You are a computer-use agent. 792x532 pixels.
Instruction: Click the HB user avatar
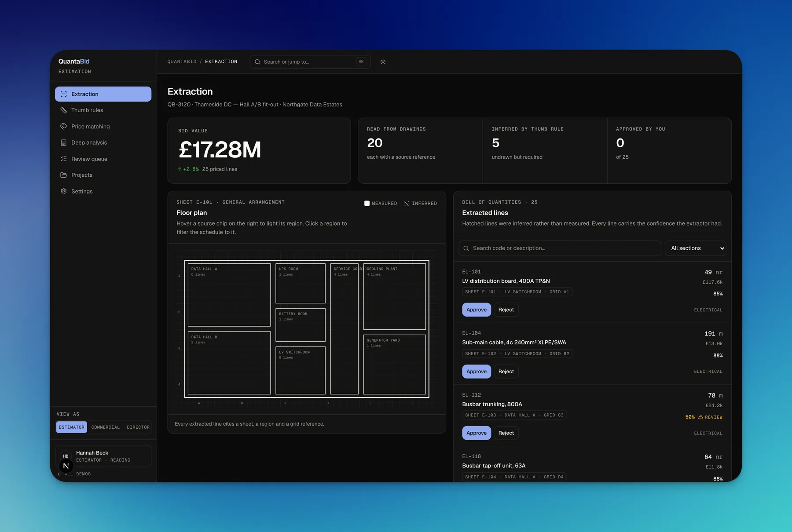pyautogui.click(x=66, y=456)
